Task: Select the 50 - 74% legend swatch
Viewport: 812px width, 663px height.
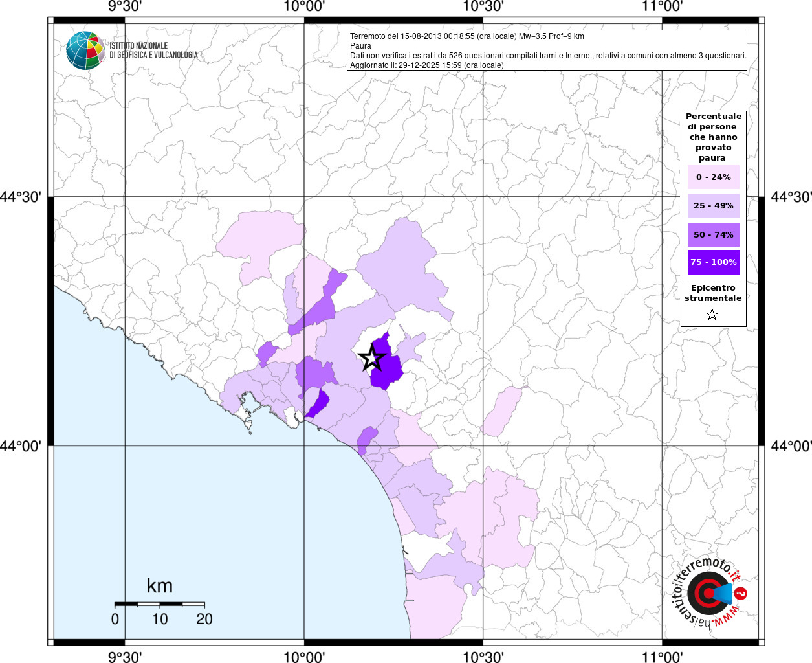Action: click(x=713, y=235)
